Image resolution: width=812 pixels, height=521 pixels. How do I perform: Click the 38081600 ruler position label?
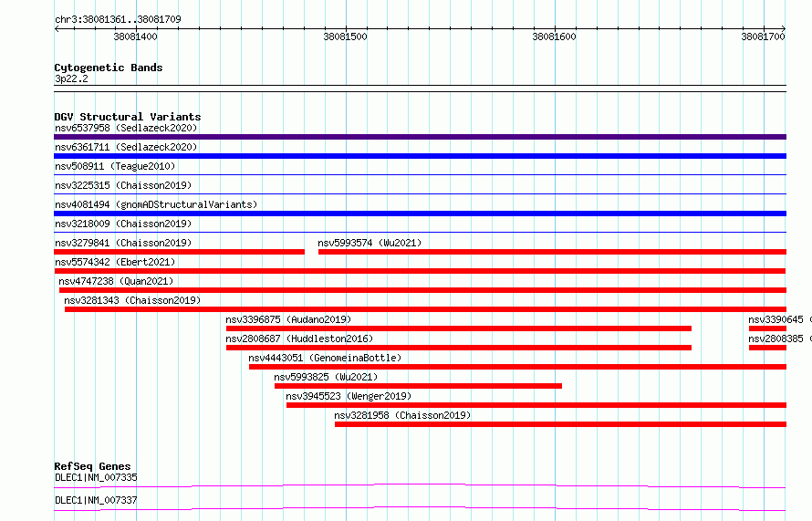554,36
